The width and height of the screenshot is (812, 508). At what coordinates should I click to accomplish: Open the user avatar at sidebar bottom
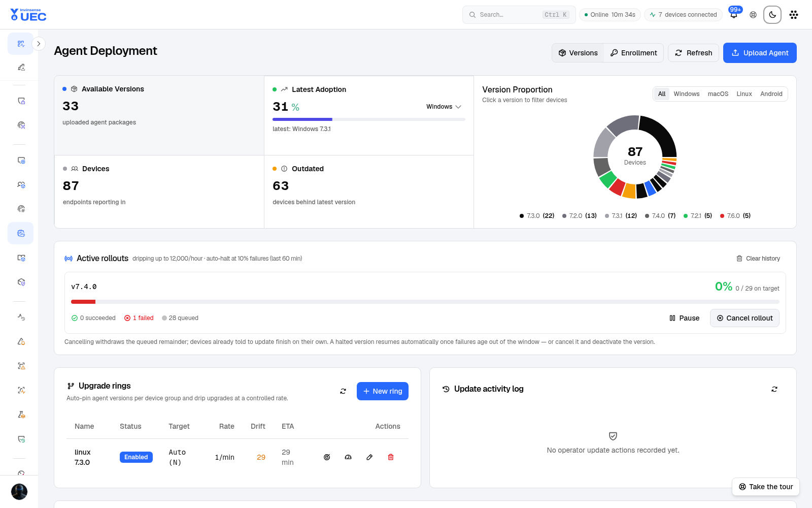click(x=19, y=492)
